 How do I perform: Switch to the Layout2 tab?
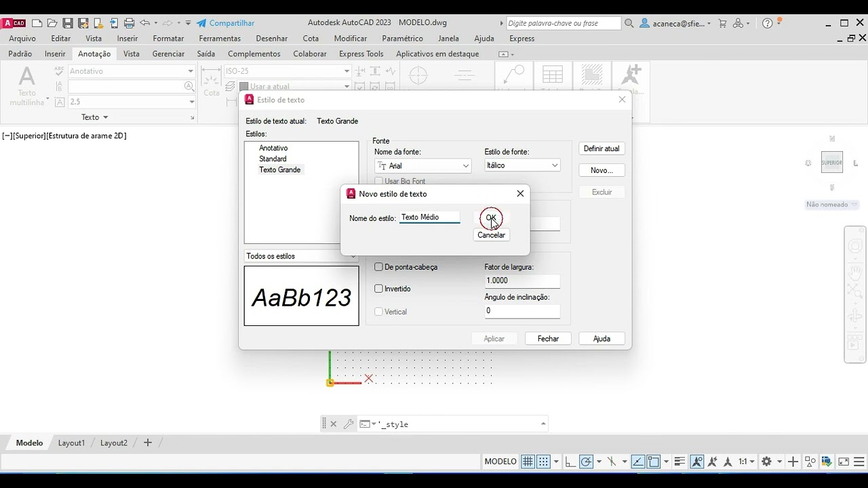point(114,443)
